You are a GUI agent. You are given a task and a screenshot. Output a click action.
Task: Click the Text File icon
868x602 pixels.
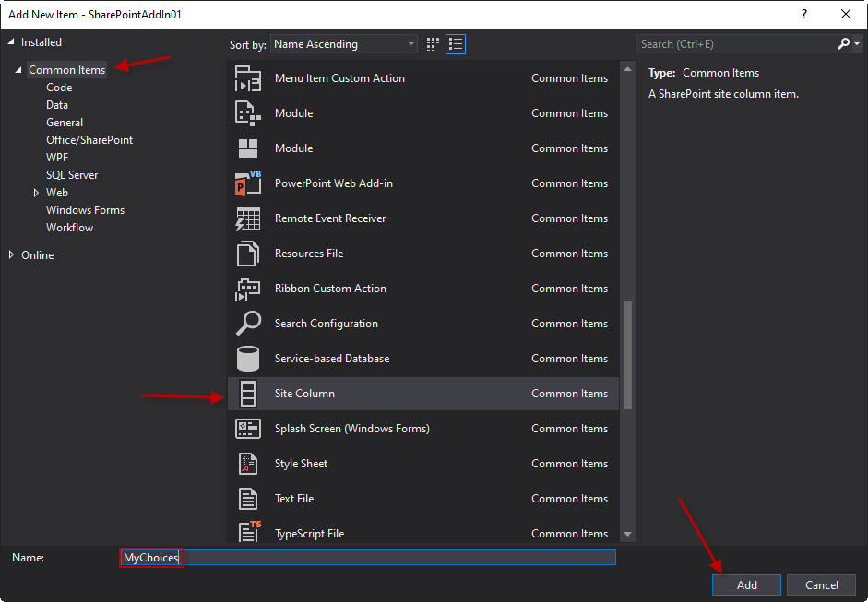[x=248, y=499]
